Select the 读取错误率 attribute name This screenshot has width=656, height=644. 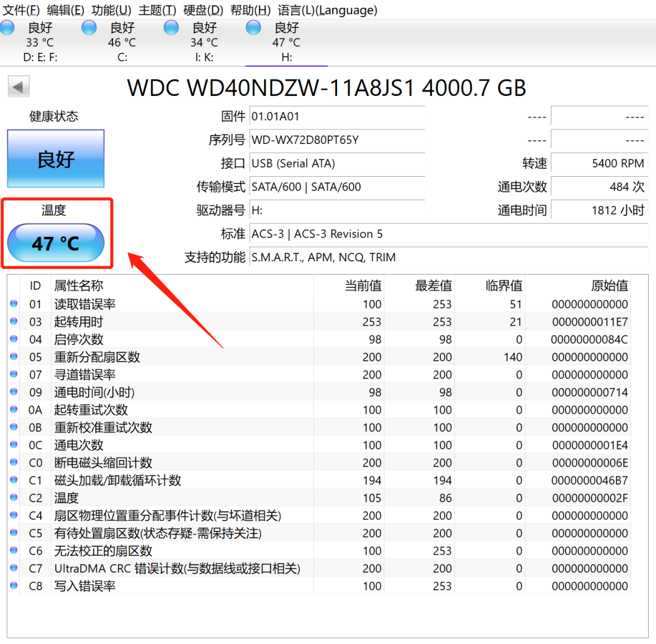point(84,304)
